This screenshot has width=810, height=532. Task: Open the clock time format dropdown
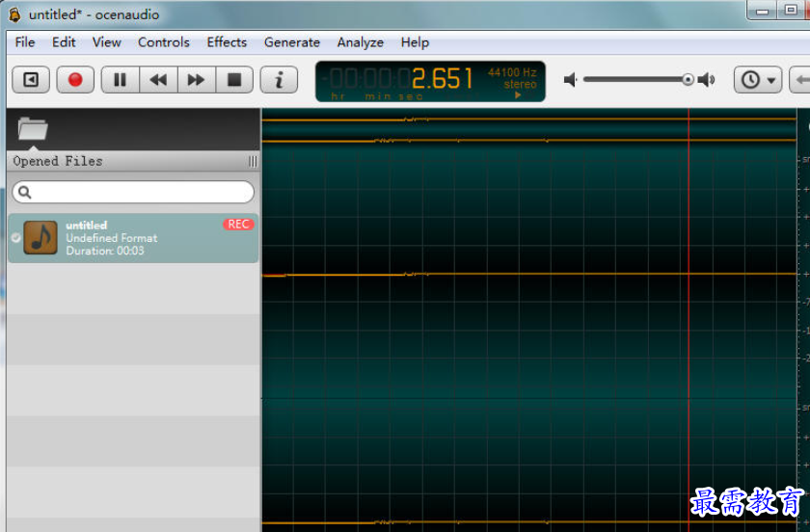758,80
